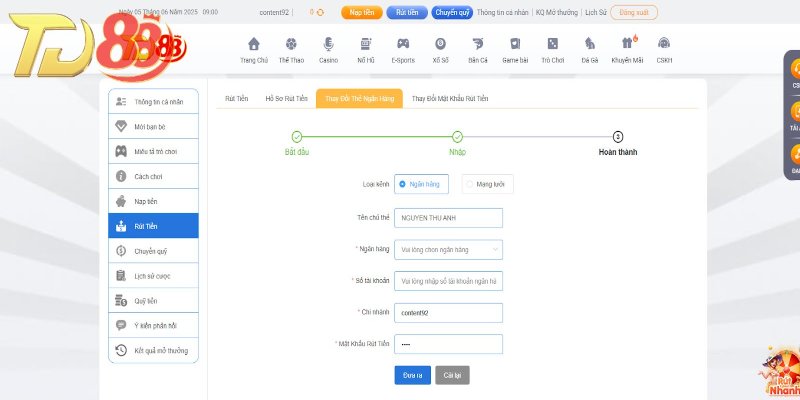Switch to the Hồ Sơ Rút Tiền tab

click(286, 98)
